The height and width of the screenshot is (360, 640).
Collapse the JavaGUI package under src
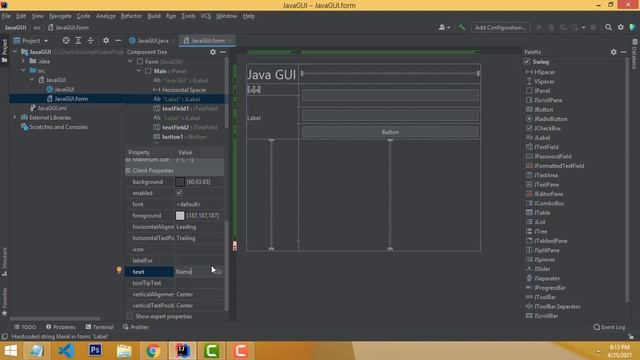pos(32,80)
